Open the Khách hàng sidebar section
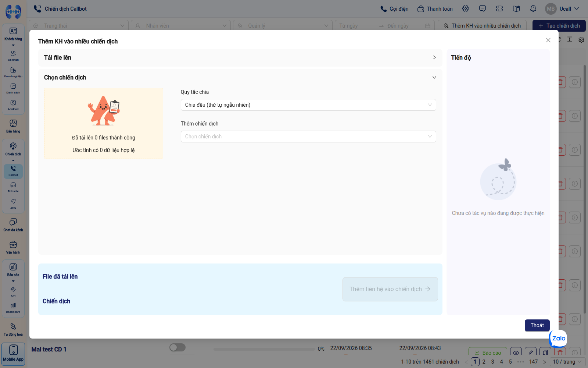Image resolution: width=588 pixels, height=368 pixels. [x=13, y=34]
